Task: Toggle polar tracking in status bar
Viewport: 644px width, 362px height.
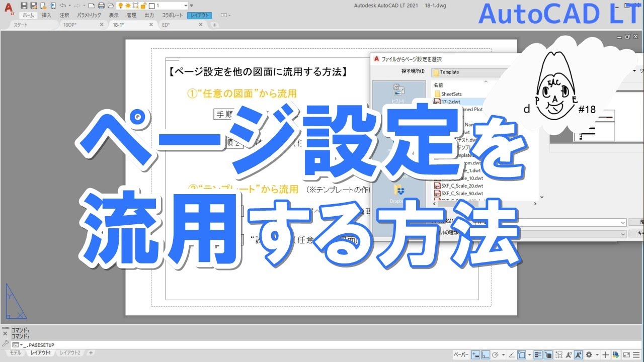Action: click(495, 354)
